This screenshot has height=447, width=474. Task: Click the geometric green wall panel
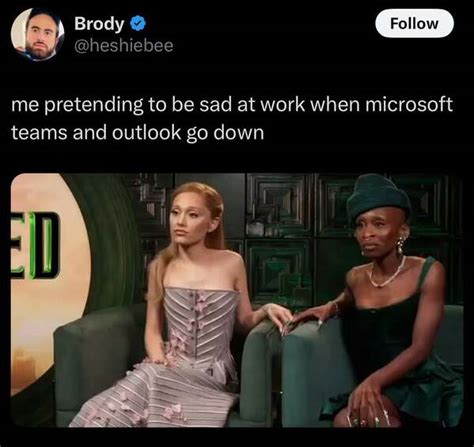(x=279, y=205)
